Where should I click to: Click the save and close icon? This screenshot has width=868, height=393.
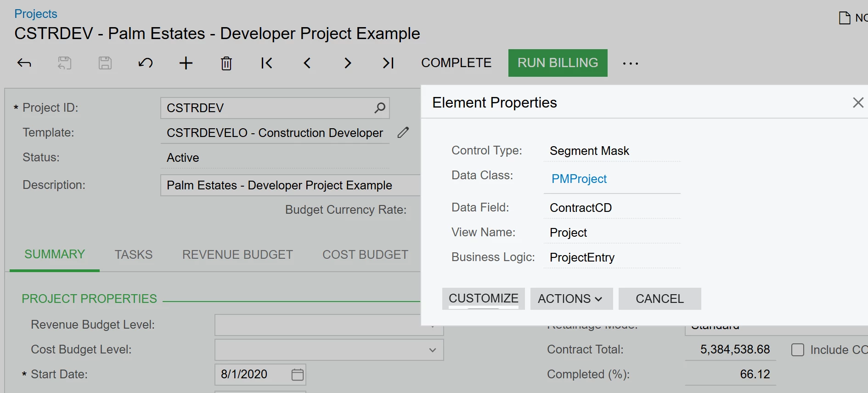pyautogui.click(x=65, y=63)
